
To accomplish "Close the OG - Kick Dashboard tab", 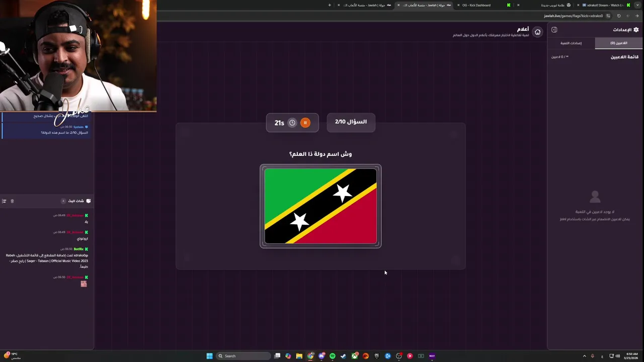I will click(458, 5).
